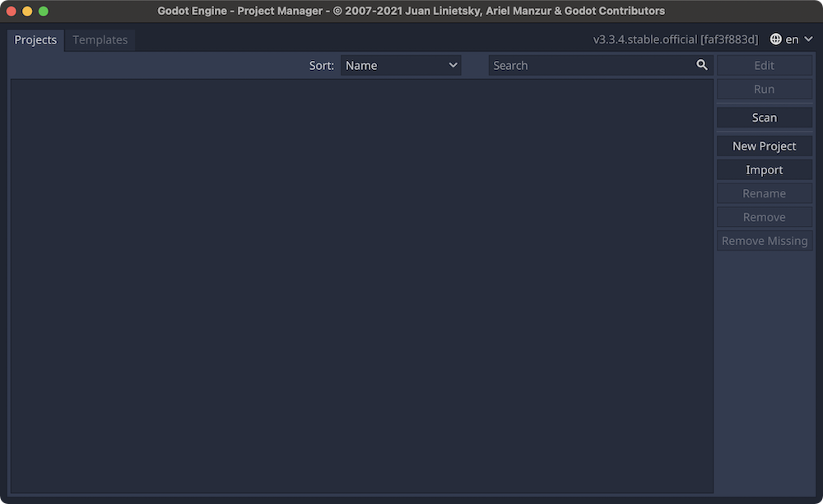Select the Projects tab
The width and height of the screenshot is (823, 504).
tap(35, 39)
